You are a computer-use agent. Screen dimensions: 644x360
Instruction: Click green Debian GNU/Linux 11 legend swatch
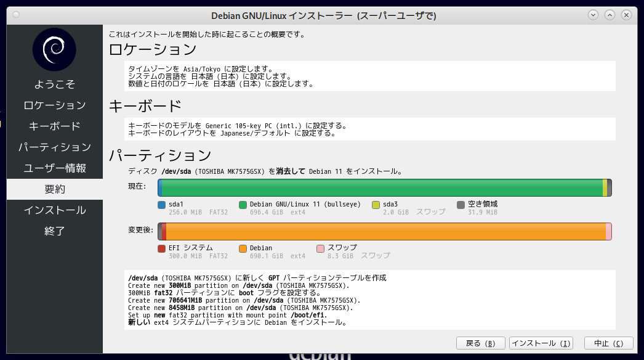243,205
